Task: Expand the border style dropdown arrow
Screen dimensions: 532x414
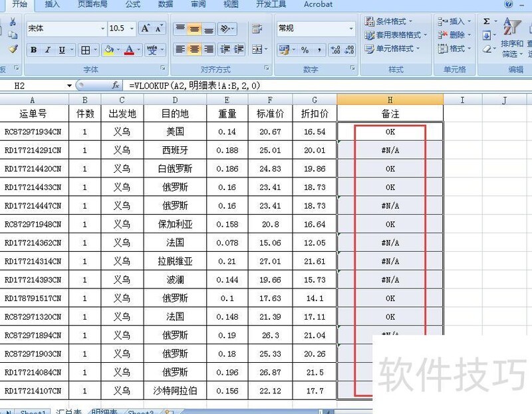Action: point(96,49)
